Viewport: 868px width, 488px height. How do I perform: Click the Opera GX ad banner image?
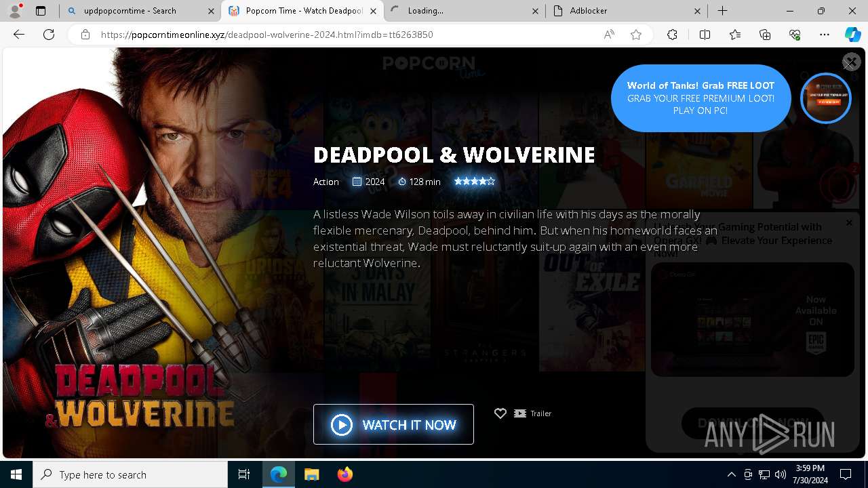752,319
